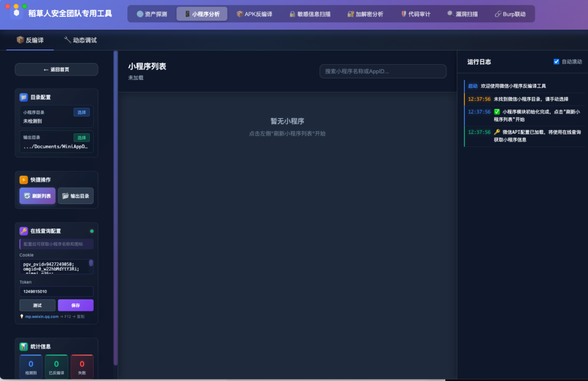Click the Cookie text area
This screenshot has height=381, width=588.
pos(56,267)
